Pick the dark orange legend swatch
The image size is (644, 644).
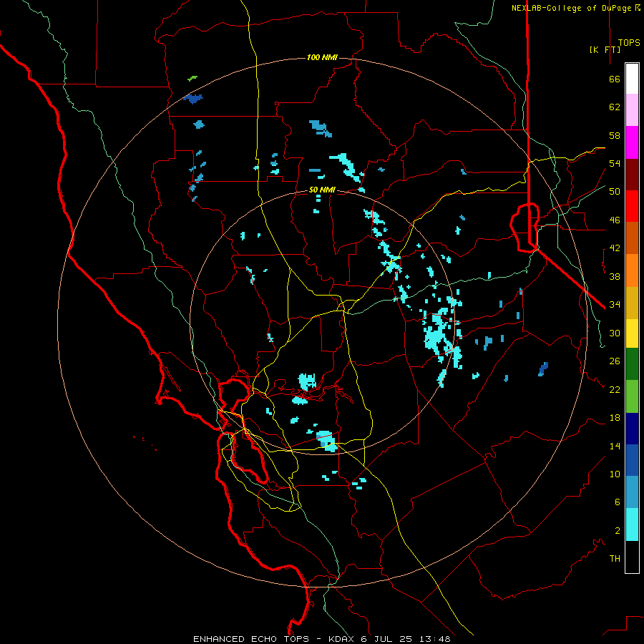[x=632, y=238]
